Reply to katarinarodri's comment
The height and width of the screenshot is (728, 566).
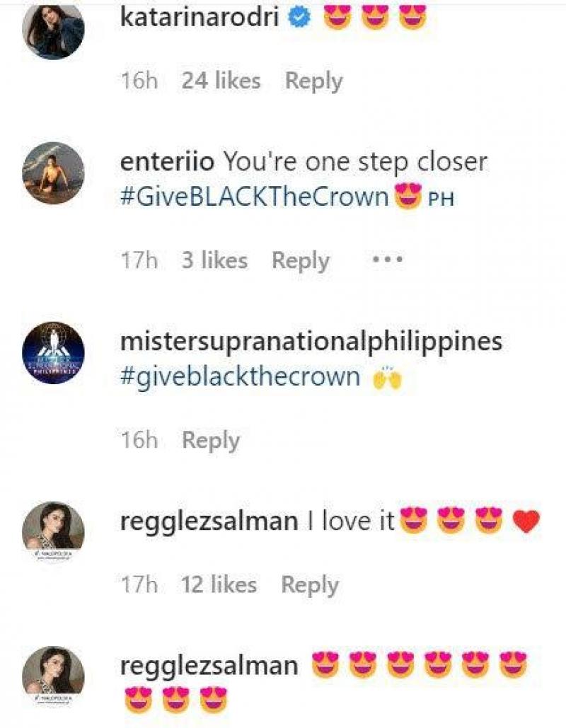coord(313,81)
